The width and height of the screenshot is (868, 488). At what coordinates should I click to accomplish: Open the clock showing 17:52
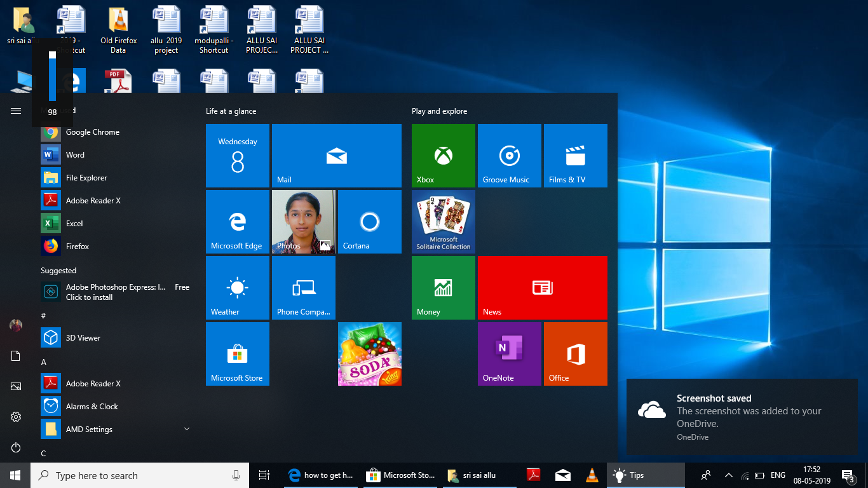[x=811, y=475]
